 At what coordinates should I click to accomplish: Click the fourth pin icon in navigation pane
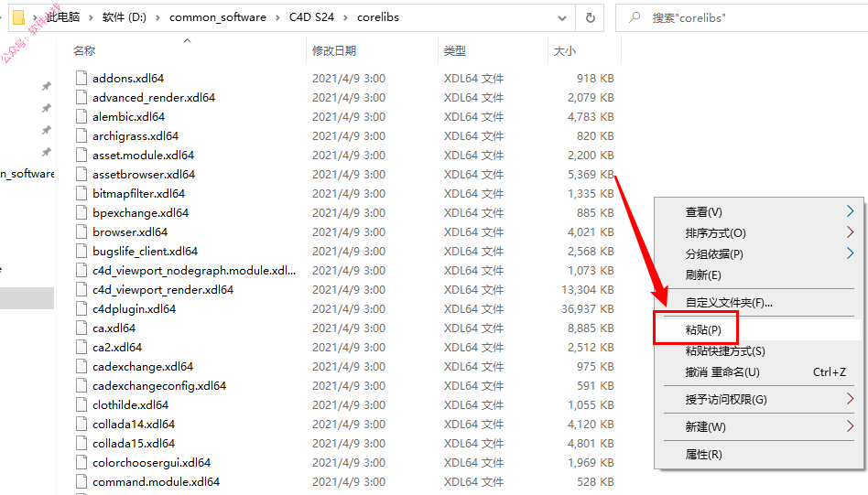[x=47, y=152]
